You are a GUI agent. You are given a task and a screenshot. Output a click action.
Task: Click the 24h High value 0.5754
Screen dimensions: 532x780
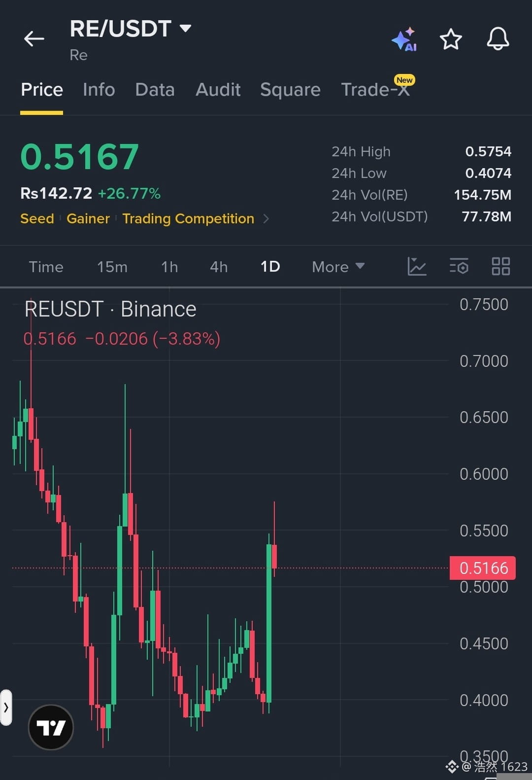tap(488, 151)
